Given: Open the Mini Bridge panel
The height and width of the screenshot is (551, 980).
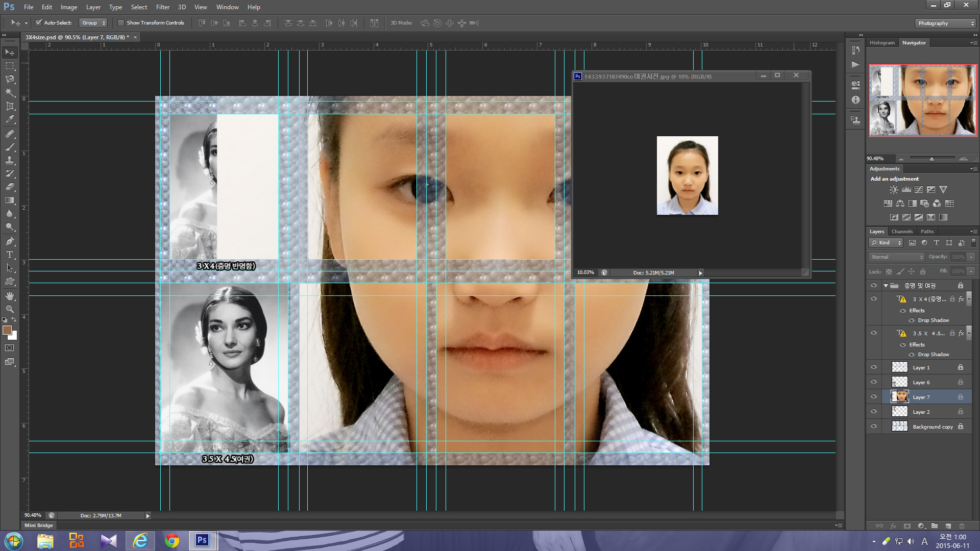Looking at the screenshot, I should click(39, 525).
